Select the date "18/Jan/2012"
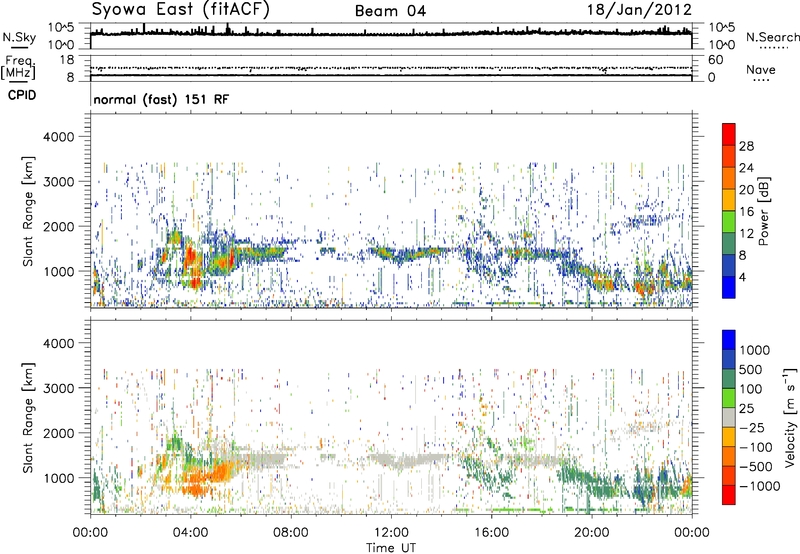This screenshot has height=554, width=800. click(x=639, y=10)
